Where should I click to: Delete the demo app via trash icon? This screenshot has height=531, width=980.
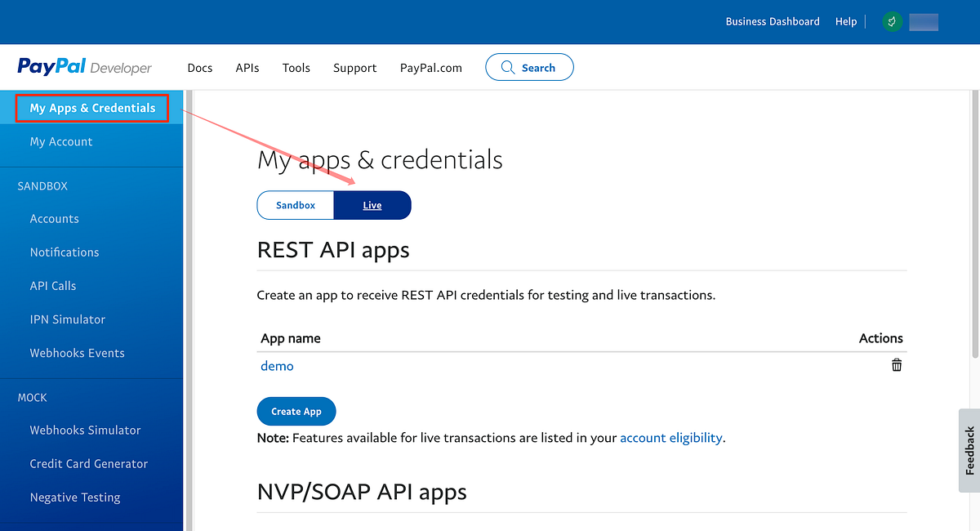click(896, 365)
